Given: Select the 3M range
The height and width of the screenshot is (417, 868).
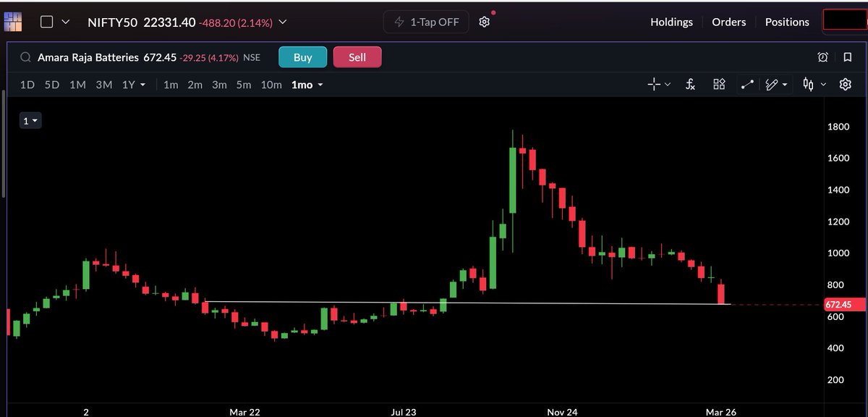Looking at the screenshot, I should (103, 85).
